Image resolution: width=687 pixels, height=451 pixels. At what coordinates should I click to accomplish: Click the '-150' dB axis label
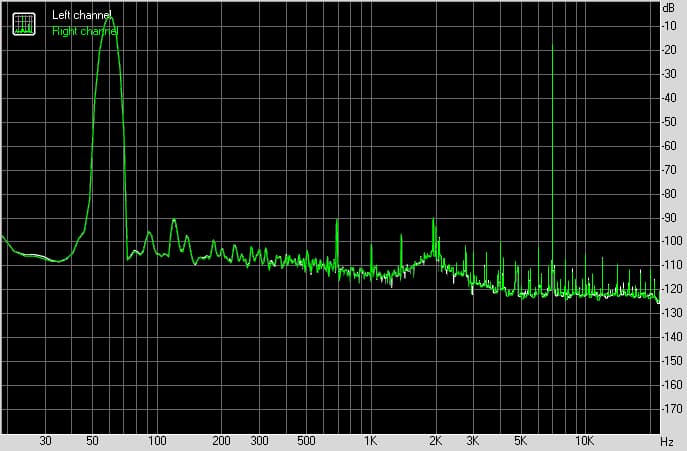coord(671,361)
